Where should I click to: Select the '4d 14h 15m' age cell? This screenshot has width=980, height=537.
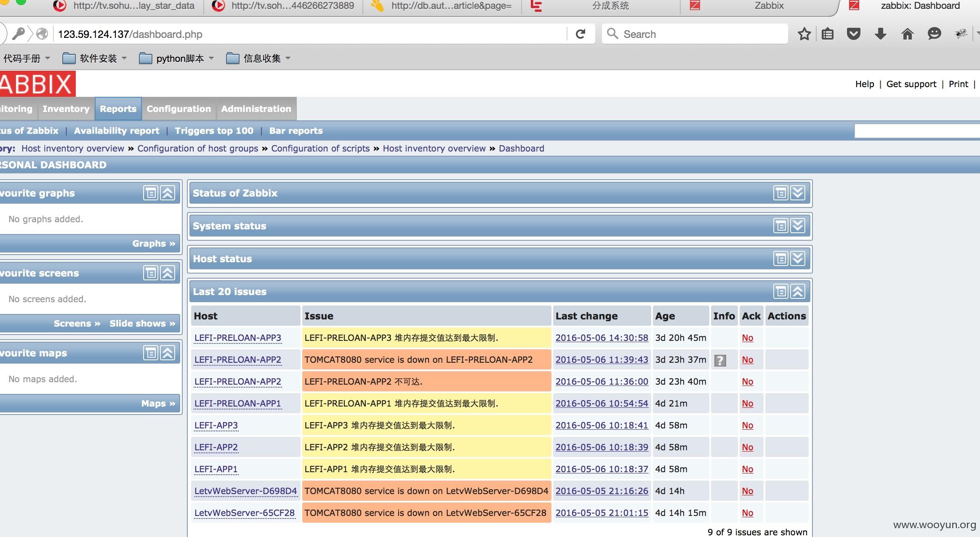681,513
